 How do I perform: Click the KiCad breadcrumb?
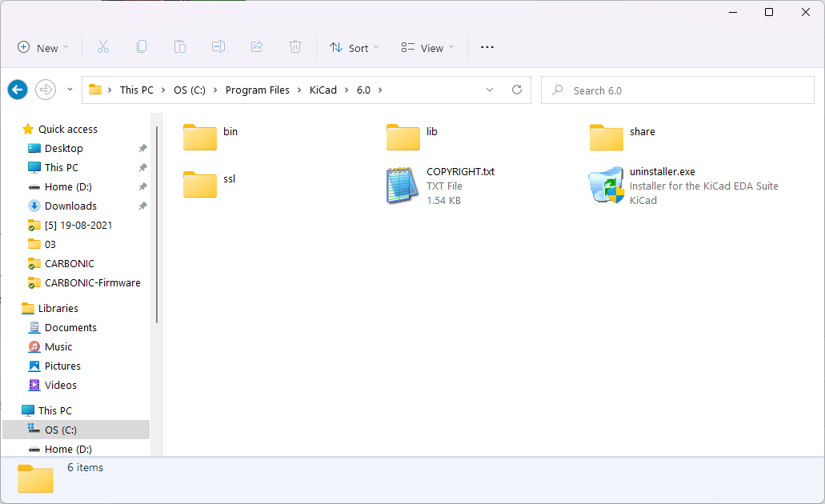pos(323,90)
